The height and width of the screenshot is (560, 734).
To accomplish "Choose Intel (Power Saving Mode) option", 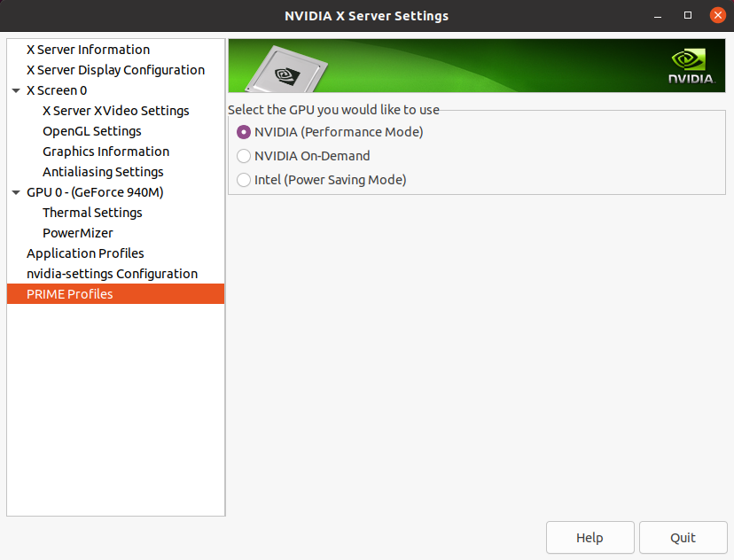I will (244, 180).
